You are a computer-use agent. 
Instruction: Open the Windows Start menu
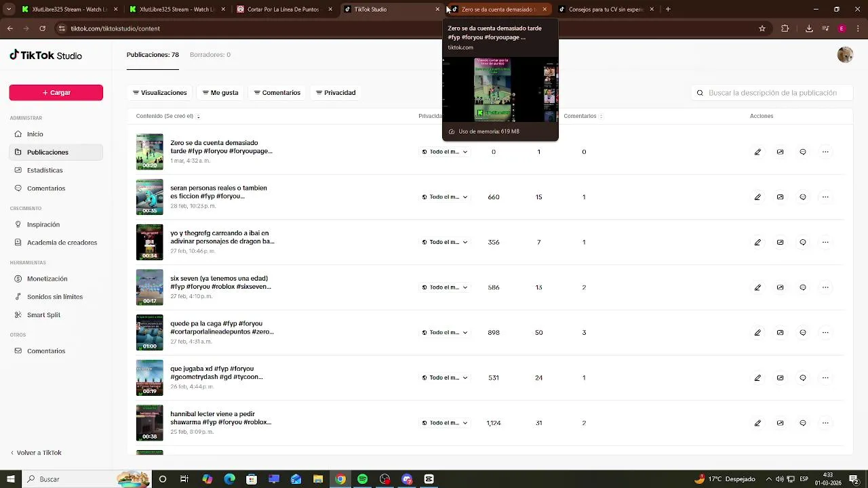point(11,479)
